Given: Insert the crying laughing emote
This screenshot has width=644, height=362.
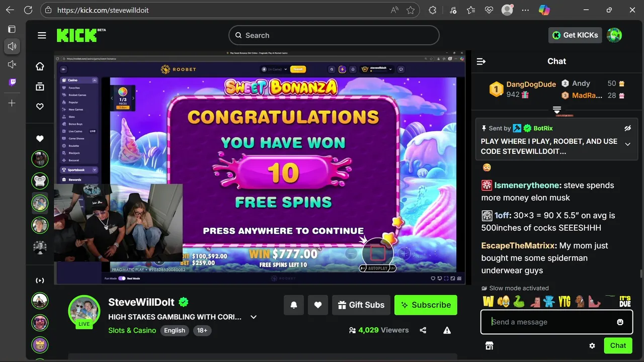Looking at the screenshot, I should 503,301.
